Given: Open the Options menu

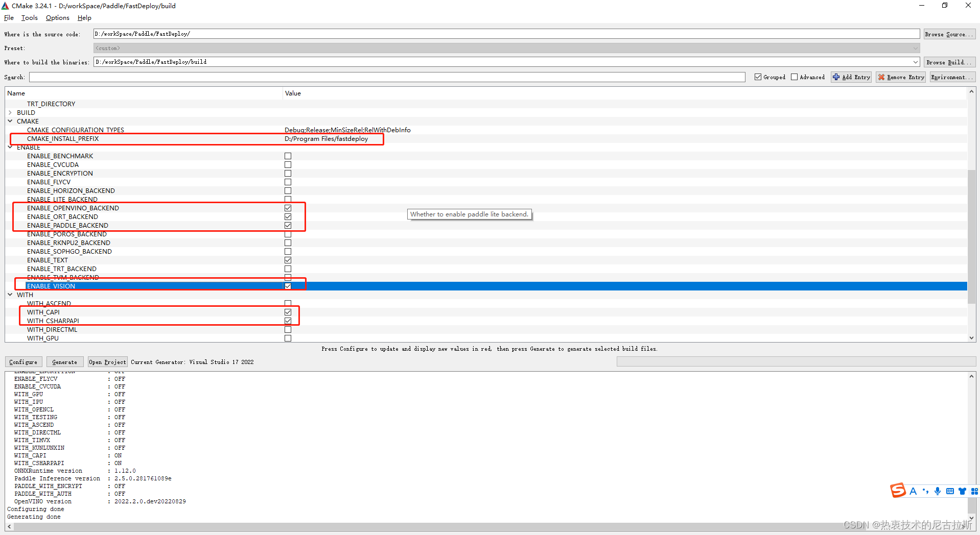Looking at the screenshot, I should coord(57,18).
